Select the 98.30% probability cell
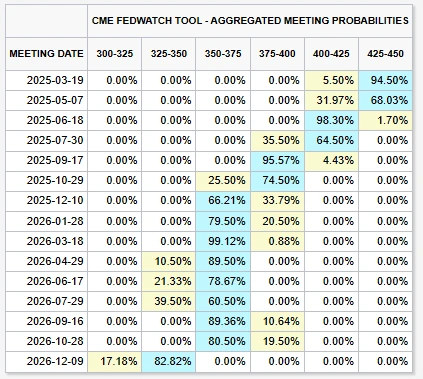This screenshot has width=423, height=379. [x=331, y=120]
